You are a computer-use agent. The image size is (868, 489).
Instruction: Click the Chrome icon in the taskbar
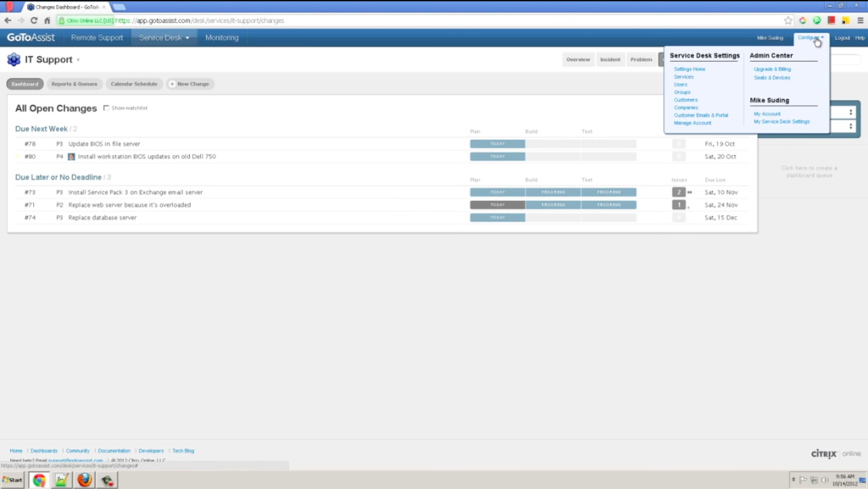39,479
